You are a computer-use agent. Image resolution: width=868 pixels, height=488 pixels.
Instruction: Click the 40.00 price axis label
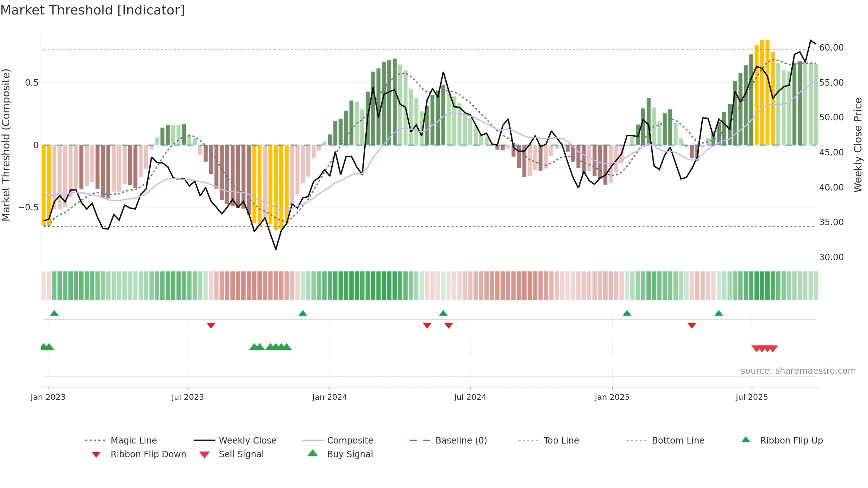point(831,188)
